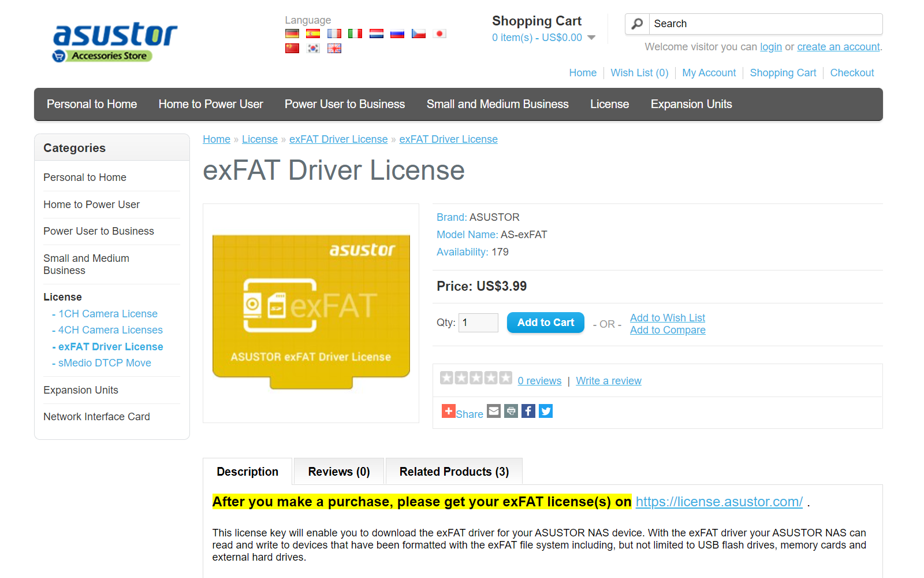Share the product on Facebook
924x578 pixels.
click(528, 411)
